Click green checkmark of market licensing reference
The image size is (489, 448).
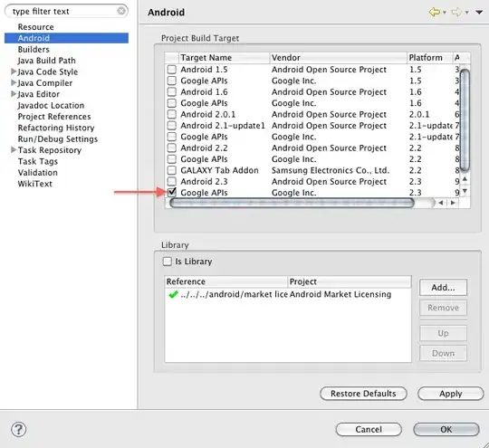click(173, 294)
